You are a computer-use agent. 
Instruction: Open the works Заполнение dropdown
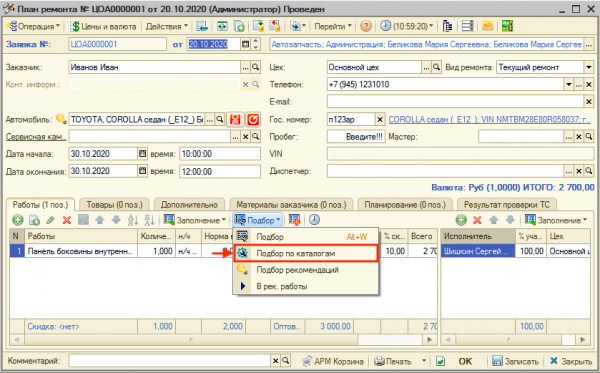[x=195, y=220]
